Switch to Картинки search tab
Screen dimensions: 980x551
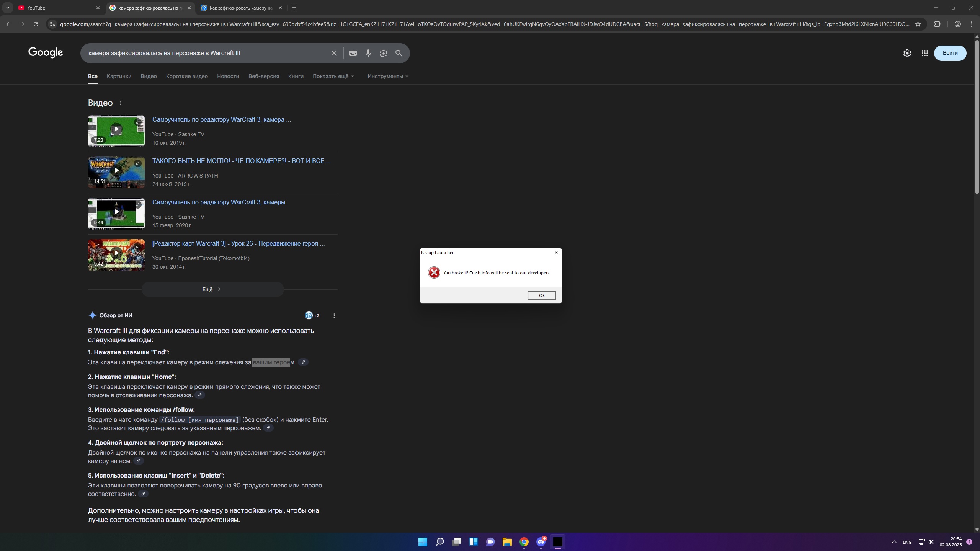119,76
